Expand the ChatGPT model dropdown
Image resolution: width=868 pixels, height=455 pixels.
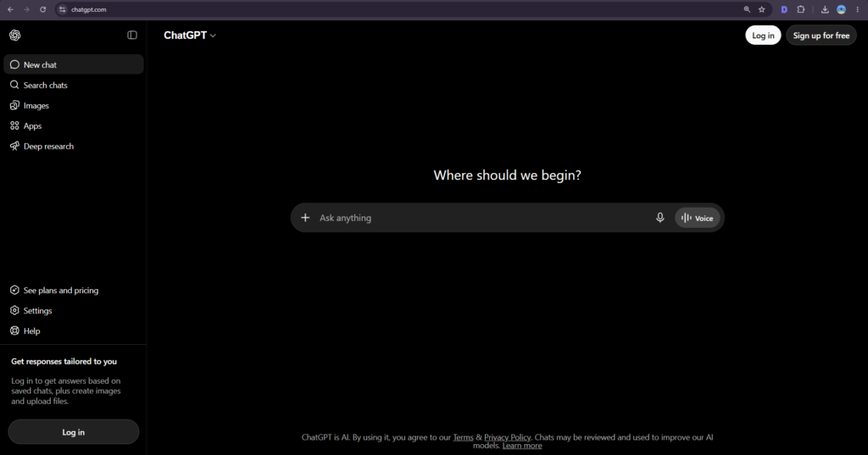click(190, 36)
